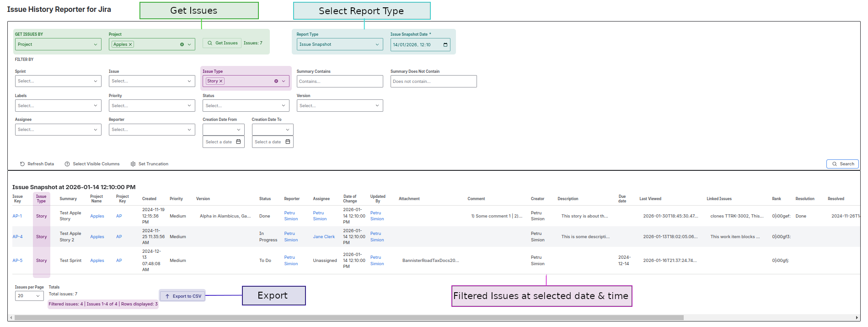Open the Issue filter dropdown

pyautogui.click(x=152, y=81)
